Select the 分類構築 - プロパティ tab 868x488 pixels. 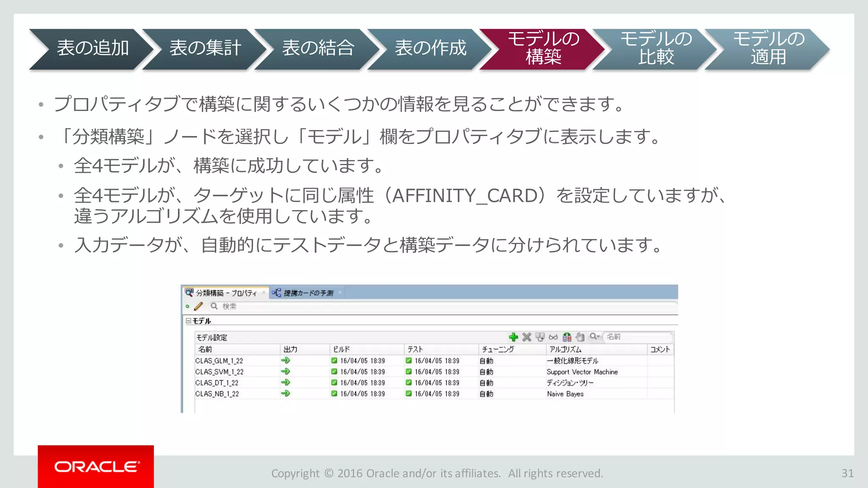[x=226, y=293]
